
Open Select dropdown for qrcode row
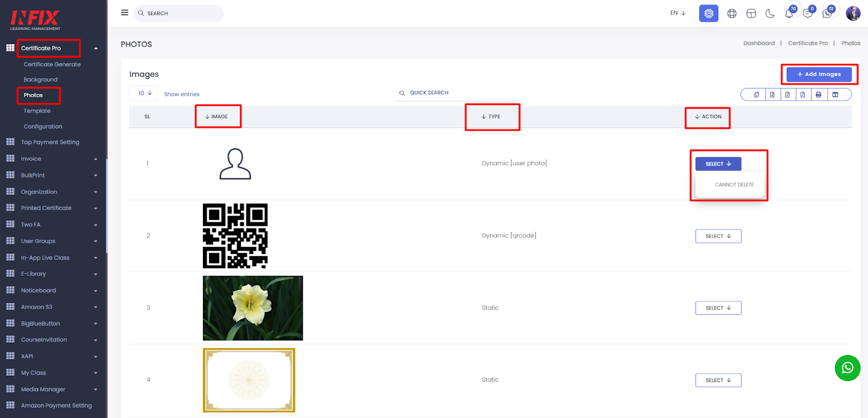[x=718, y=236]
